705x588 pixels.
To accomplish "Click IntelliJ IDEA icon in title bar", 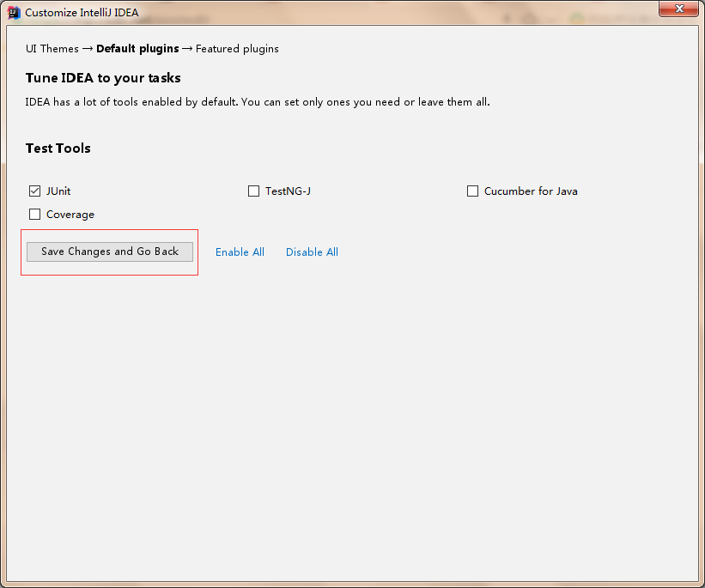I will 14,13.
